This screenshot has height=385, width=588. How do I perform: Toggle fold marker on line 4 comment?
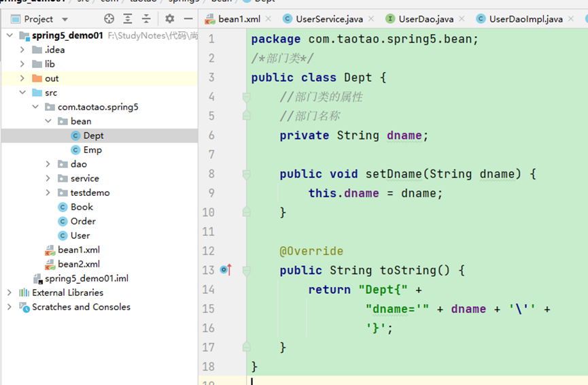coord(247,97)
